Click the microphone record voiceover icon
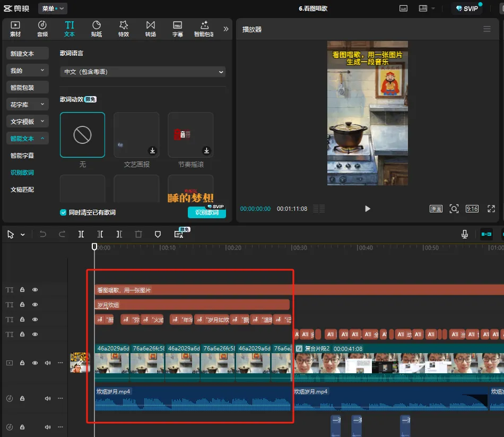504x437 pixels. point(465,234)
